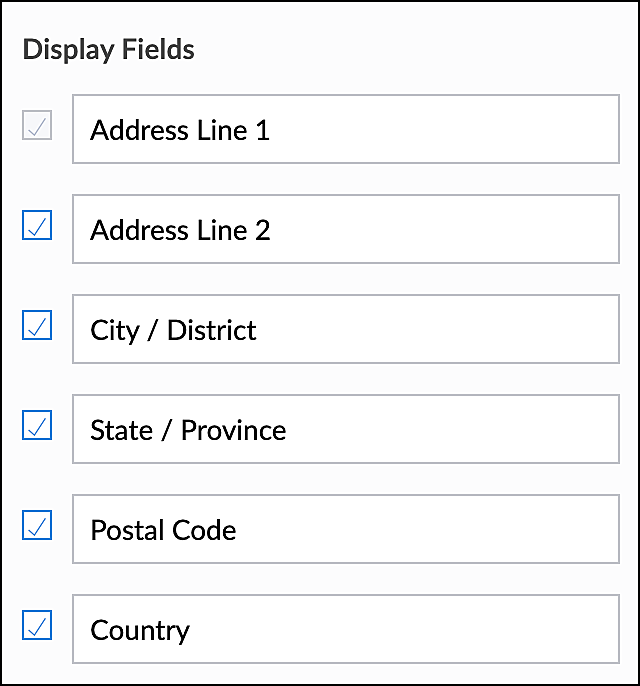Viewport: 640px width, 686px height.
Task: Select the City / District input field
Action: point(345,329)
